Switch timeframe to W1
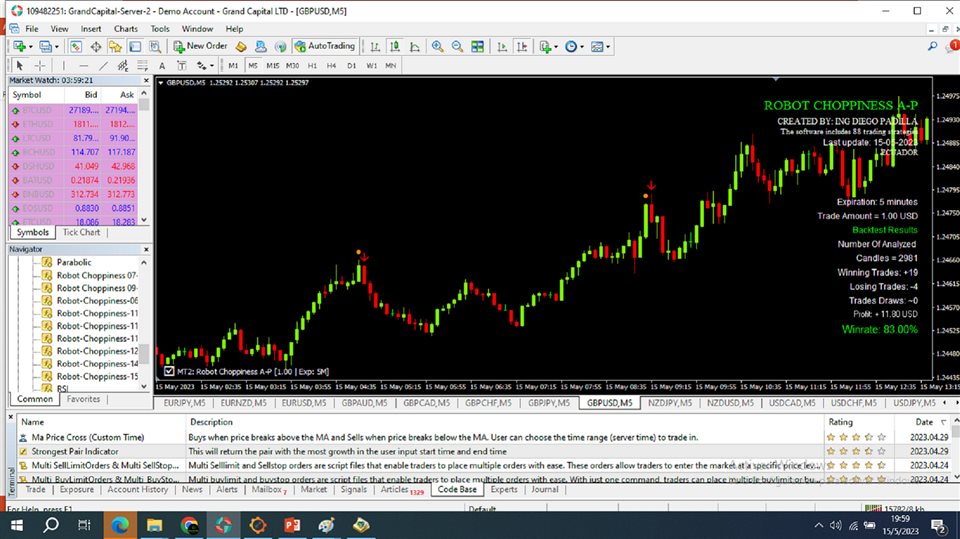 (x=371, y=66)
